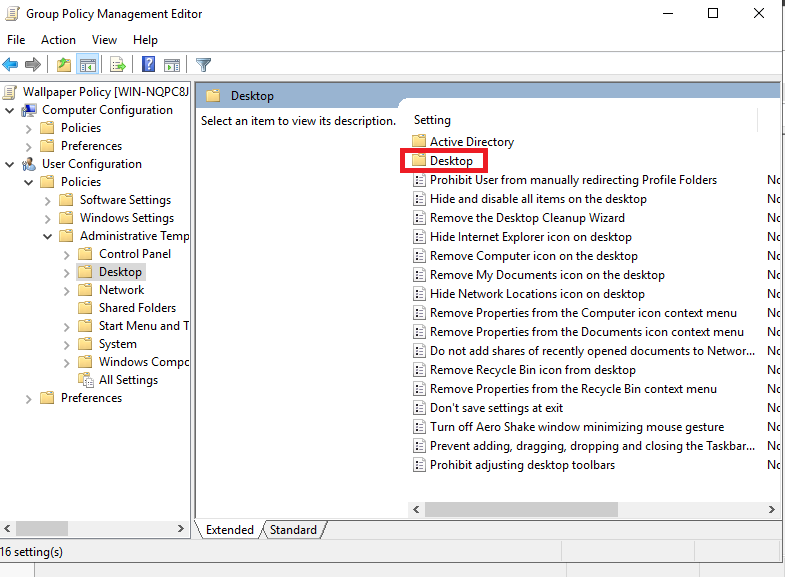Viewport: 785px width, 577px height.
Task: Click the Up one level folder icon
Action: point(64,65)
